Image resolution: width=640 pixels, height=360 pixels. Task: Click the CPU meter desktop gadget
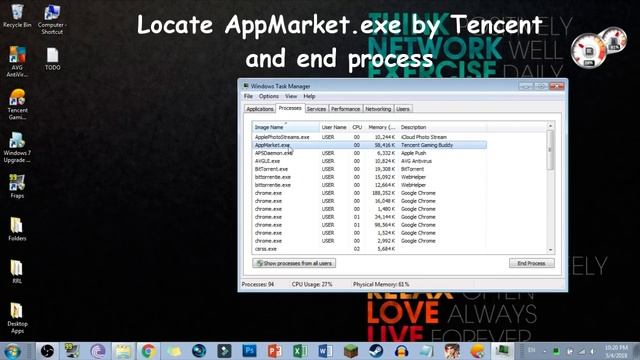(x=588, y=51)
